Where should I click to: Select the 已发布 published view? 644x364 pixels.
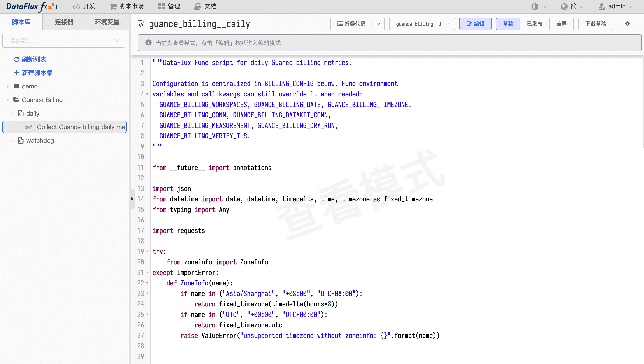pos(535,24)
